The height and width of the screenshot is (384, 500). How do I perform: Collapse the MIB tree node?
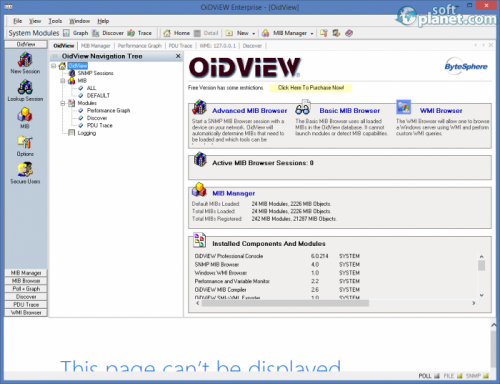click(x=63, y=81)
